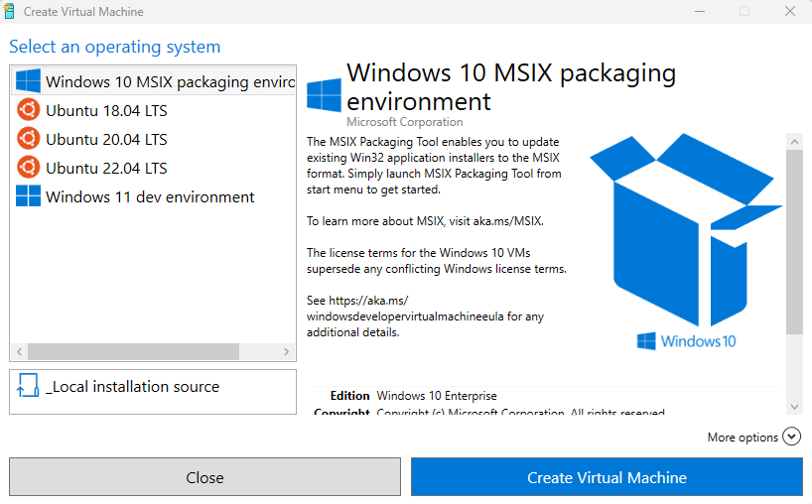812x504 pixels.
Task: Click the OS list horizontal scrollbar thumb
Action: tap(133, 351)
